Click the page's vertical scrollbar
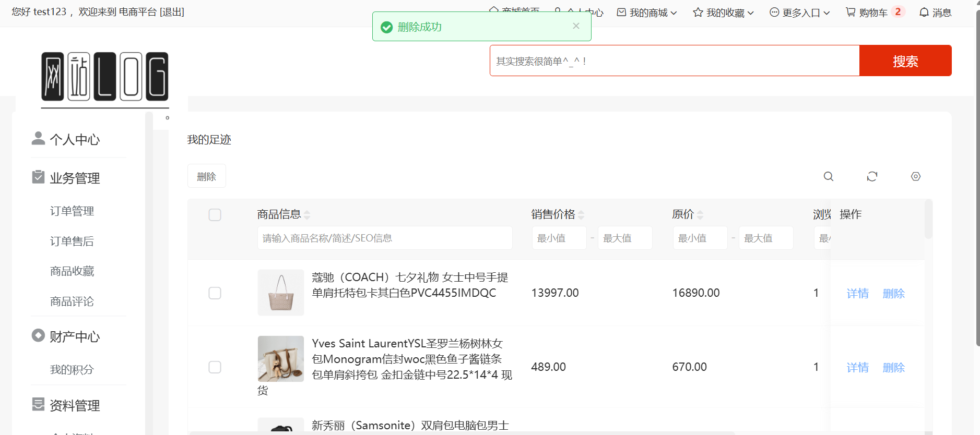The image size is (980, 435). tap(977, 177)
